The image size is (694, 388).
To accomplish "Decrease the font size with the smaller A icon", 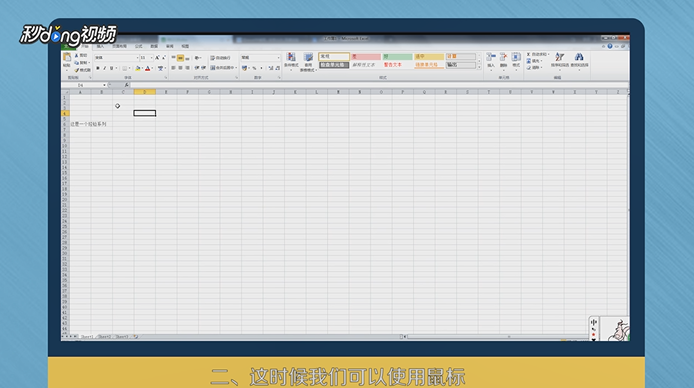I will [x=164, y=58].
